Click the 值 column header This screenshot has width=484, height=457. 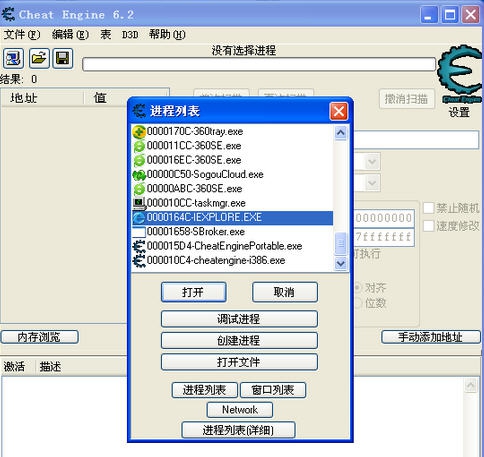click(105, 98)
